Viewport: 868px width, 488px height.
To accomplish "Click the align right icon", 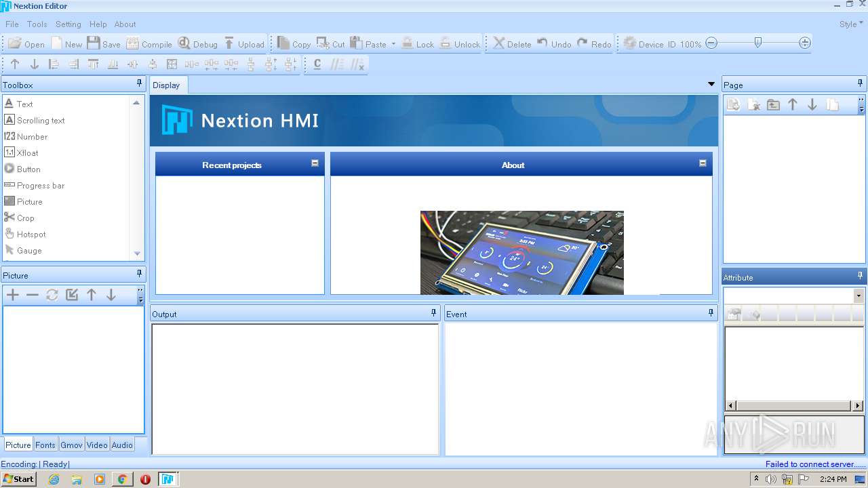I will (74, 64).
